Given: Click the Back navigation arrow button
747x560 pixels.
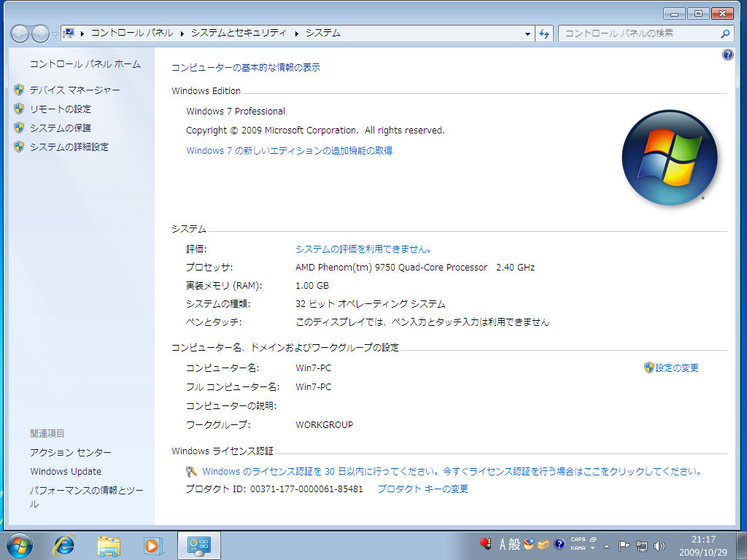Looking at the screenshot, I should [20, 34].
